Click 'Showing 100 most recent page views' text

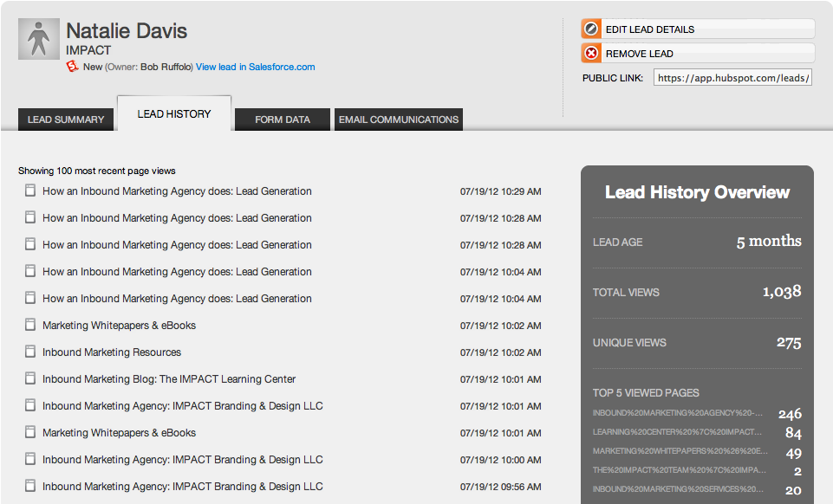click(x=97, y=171)
